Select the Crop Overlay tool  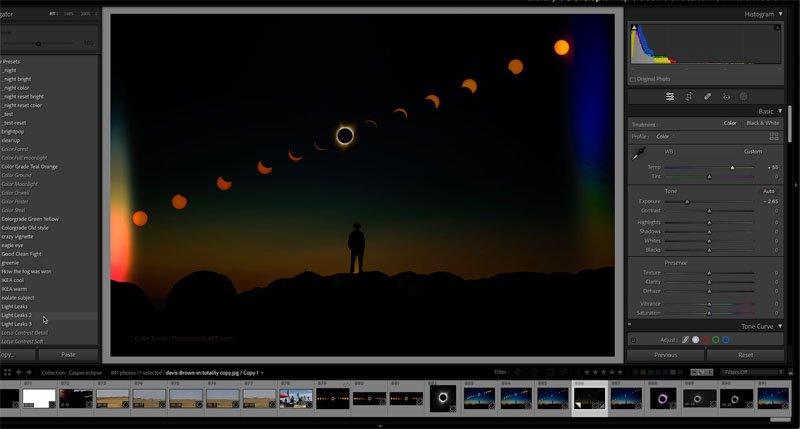[689, 96]
